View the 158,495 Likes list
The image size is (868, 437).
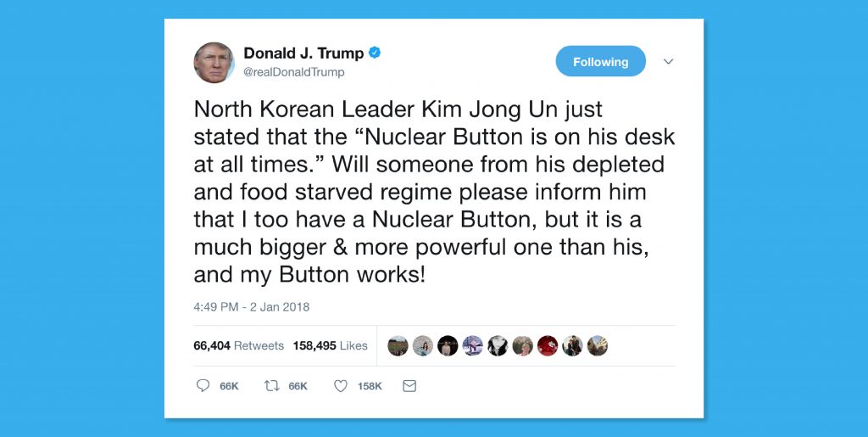click(331, 345)
